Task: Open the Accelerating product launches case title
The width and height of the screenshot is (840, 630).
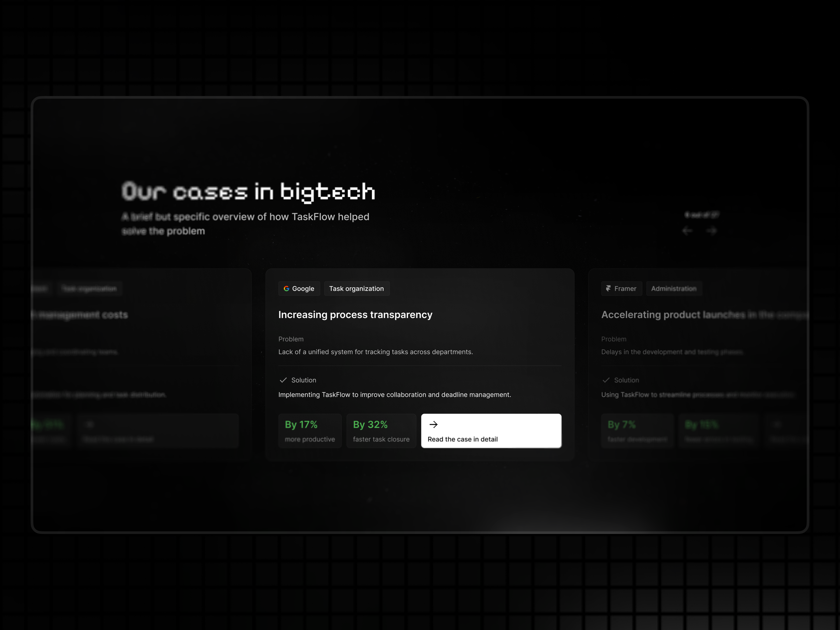Action: point(704,314)
